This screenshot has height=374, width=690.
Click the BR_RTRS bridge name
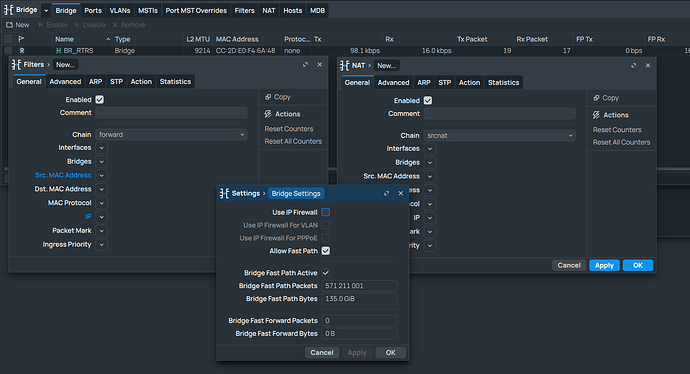pos(78,51)
